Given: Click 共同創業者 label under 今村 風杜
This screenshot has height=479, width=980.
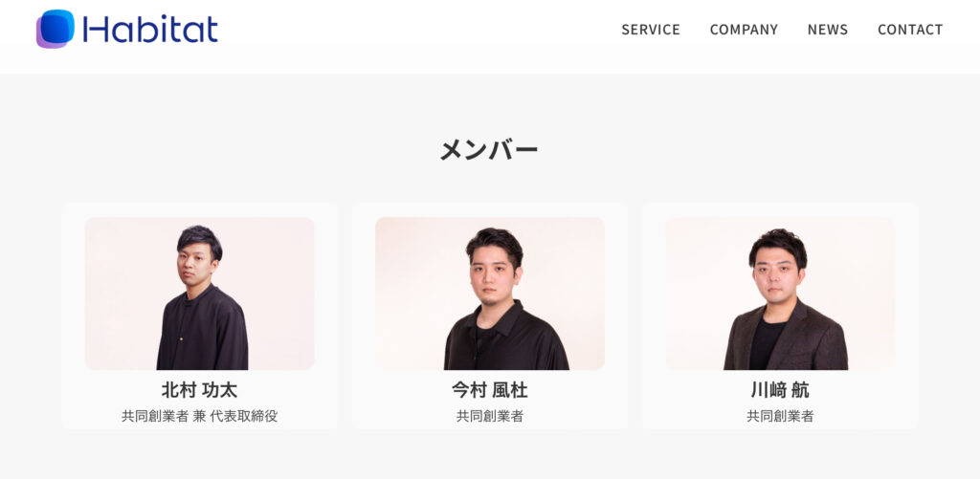Looking at the screenshot, I should pyautogui.click(x=490, y=416).
